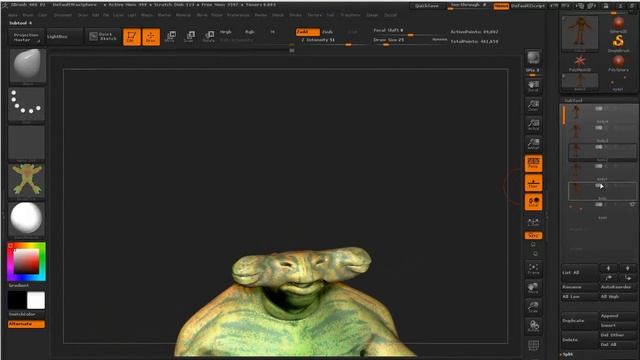Set view to Actual size
The image size is (640, 360).
533,124
